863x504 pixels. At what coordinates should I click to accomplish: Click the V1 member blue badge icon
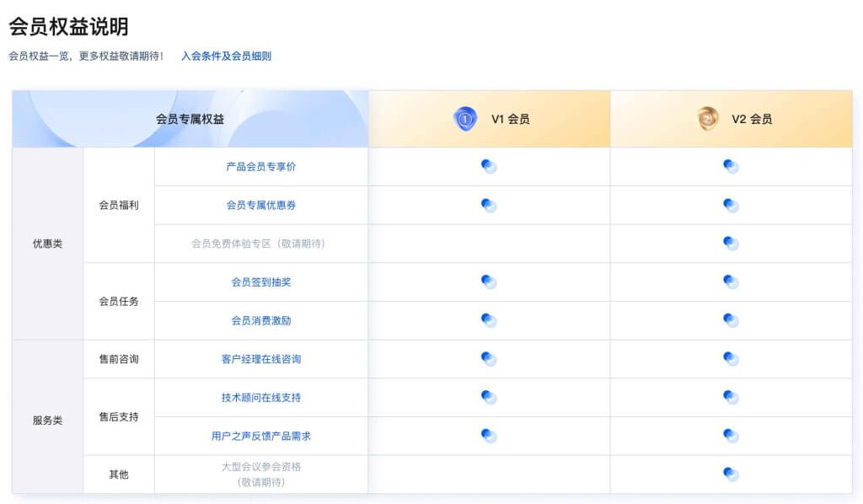[x=465, y=119]
